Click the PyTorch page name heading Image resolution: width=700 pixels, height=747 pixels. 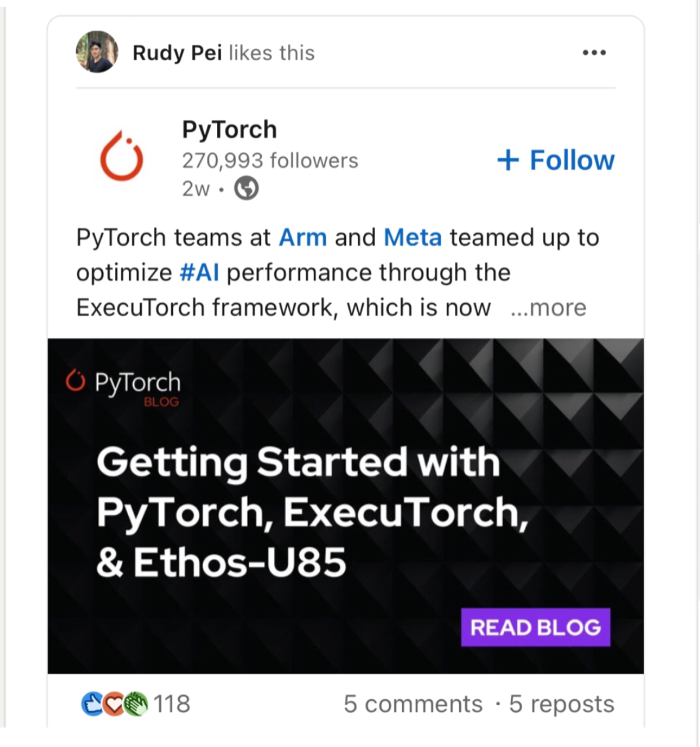230,129
